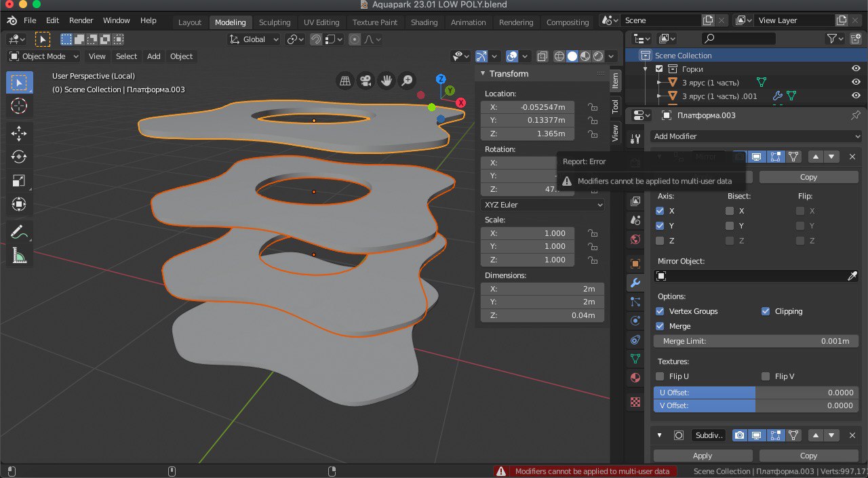Screen dimensions: 868x478
Task: Open the Object Mode dropdown
Action: (x=44, y=56)
